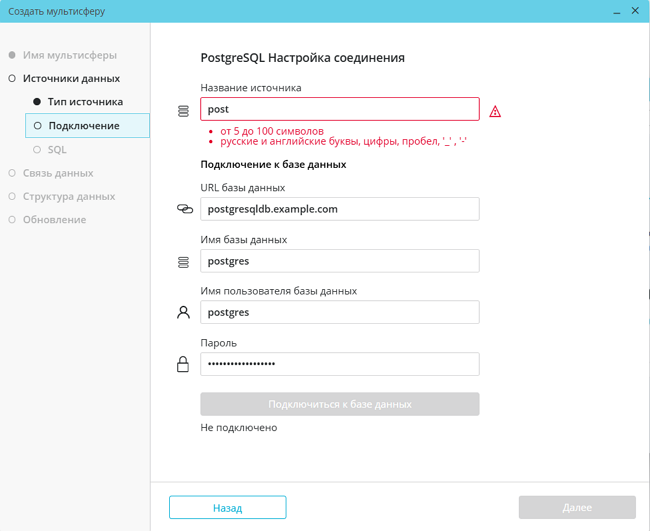650x531 pixels.
Task: Select the Связь данных step
Action: (x=58, y=173)
